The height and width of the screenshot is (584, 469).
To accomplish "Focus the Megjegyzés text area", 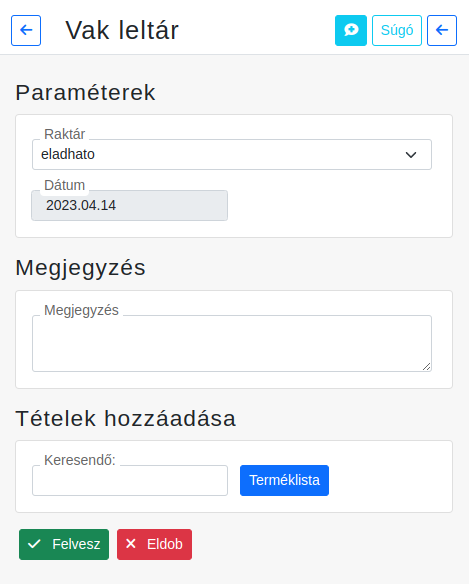I will tap(232, 343).
